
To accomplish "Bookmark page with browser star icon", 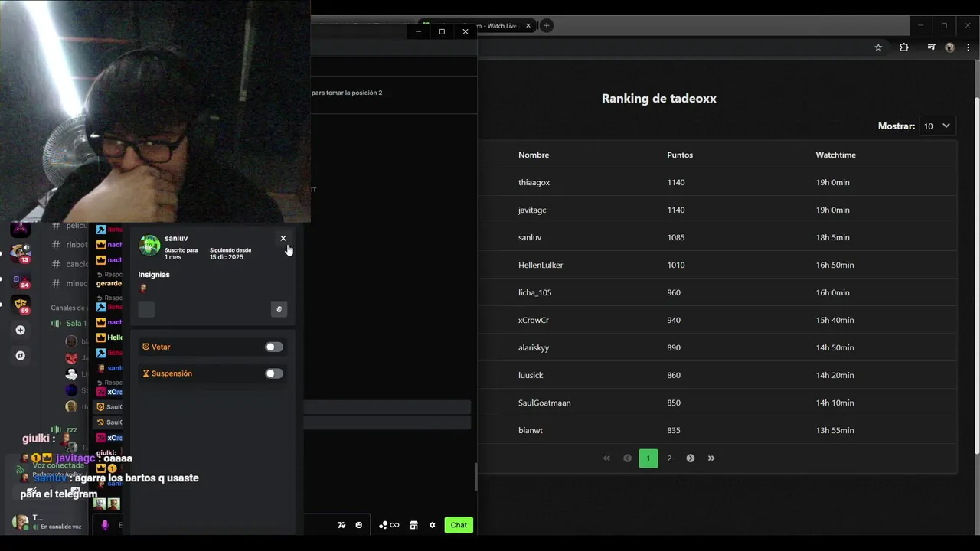I will pyautogui.click(x=878, y=47).
